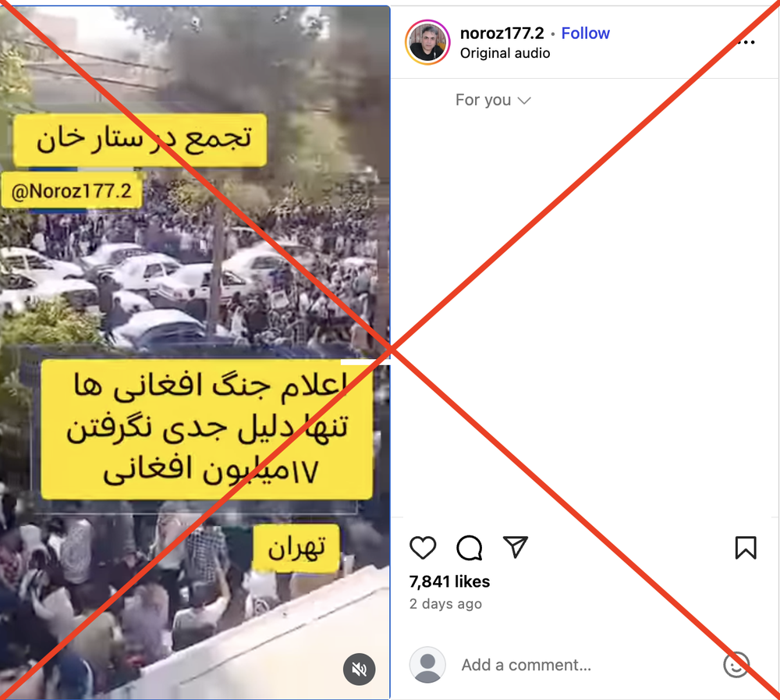Viewport: 780px width, 700px height.
Task: Click the video to pause playback
Action: click(195, 299)
